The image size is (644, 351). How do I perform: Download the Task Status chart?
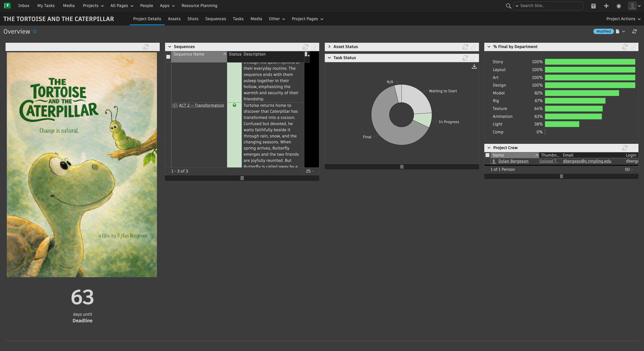474,67
